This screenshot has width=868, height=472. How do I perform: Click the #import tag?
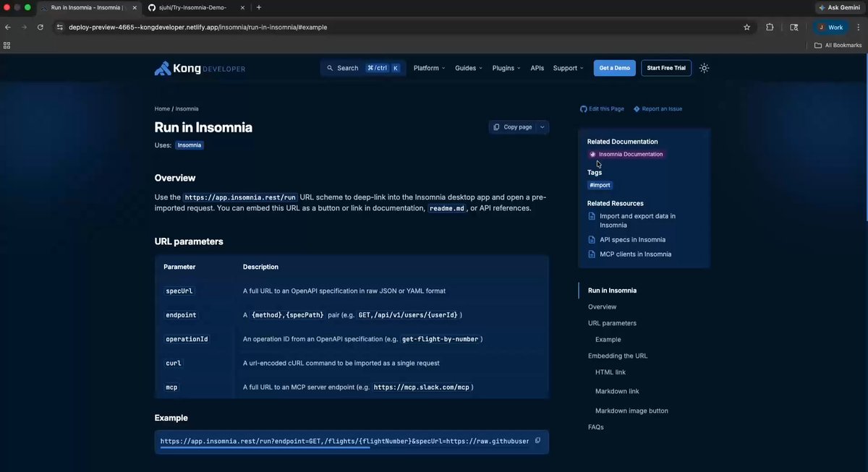coord(600,185)
